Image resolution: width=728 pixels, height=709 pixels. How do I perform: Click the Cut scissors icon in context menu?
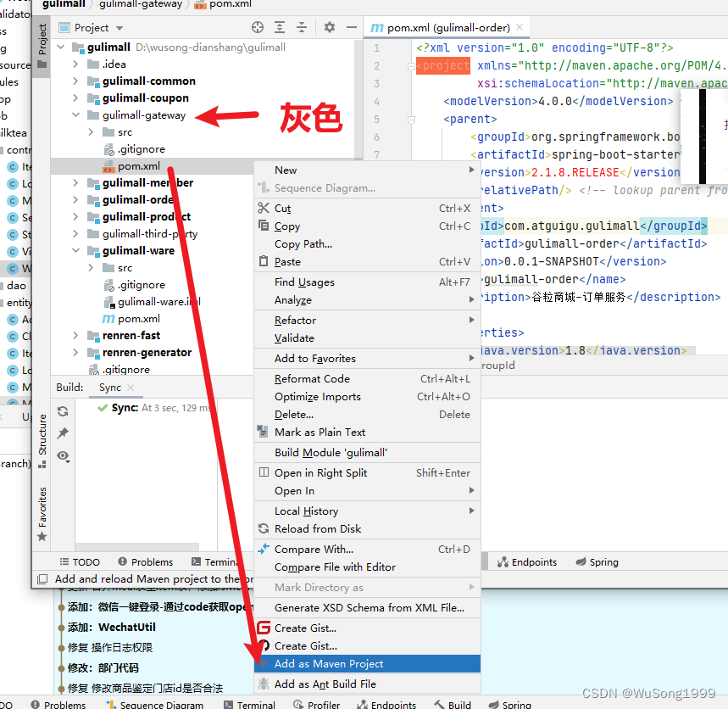[264, 208]
